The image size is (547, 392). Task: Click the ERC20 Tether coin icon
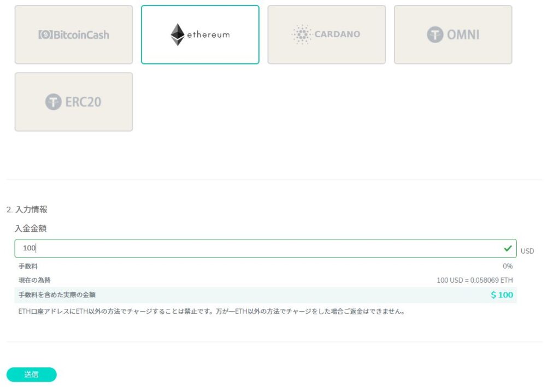coord(54,102)
